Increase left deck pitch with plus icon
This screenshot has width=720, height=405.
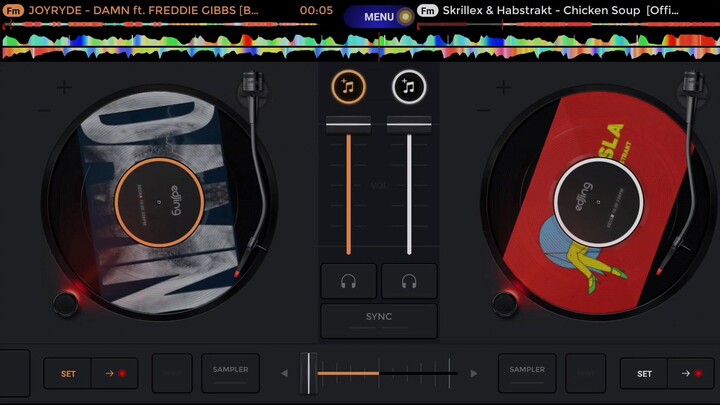coord(64,87)
